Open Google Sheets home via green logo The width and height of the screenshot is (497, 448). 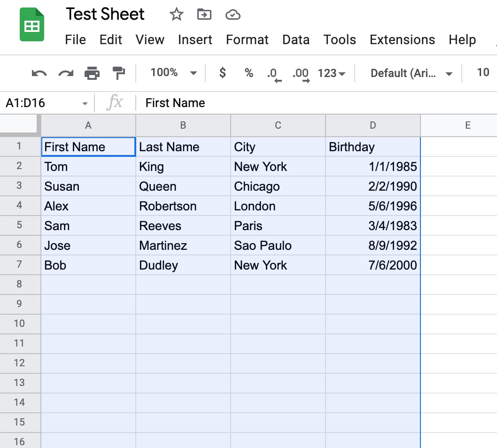[x=31, y=25]
